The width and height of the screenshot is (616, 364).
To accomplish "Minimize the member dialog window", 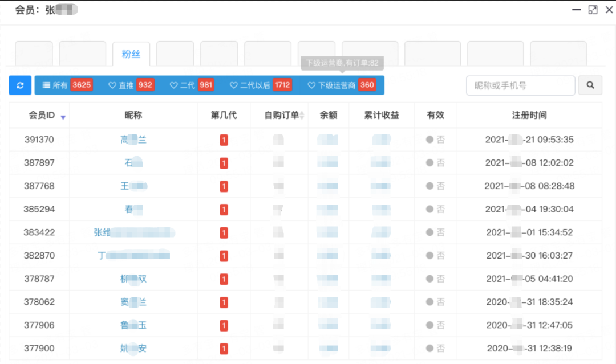I will click(576, 10).
